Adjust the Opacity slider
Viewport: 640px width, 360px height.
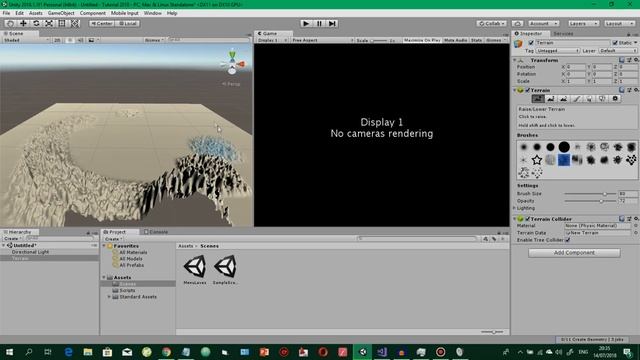(x=590, y=201)
